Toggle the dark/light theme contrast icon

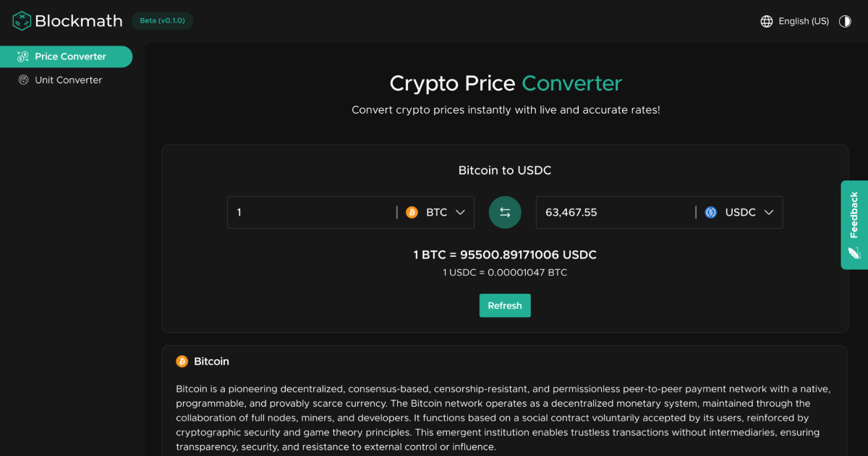845,21
